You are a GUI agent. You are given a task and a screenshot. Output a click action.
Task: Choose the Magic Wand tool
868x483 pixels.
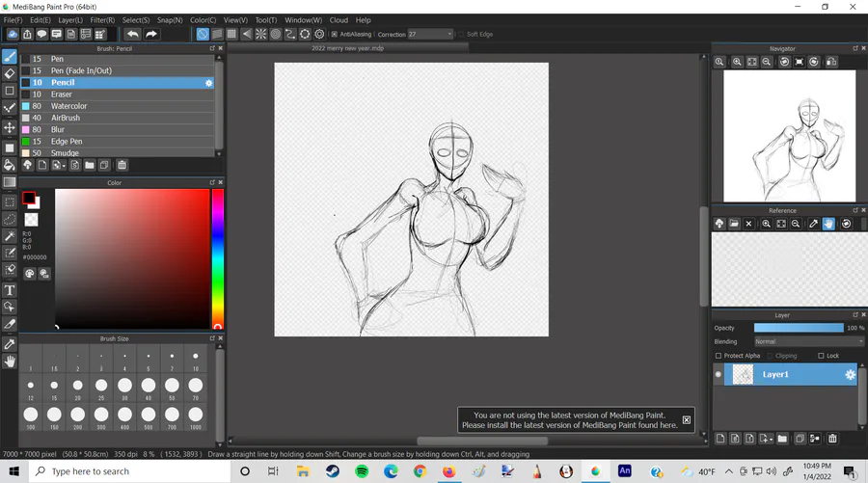[10, 236]
